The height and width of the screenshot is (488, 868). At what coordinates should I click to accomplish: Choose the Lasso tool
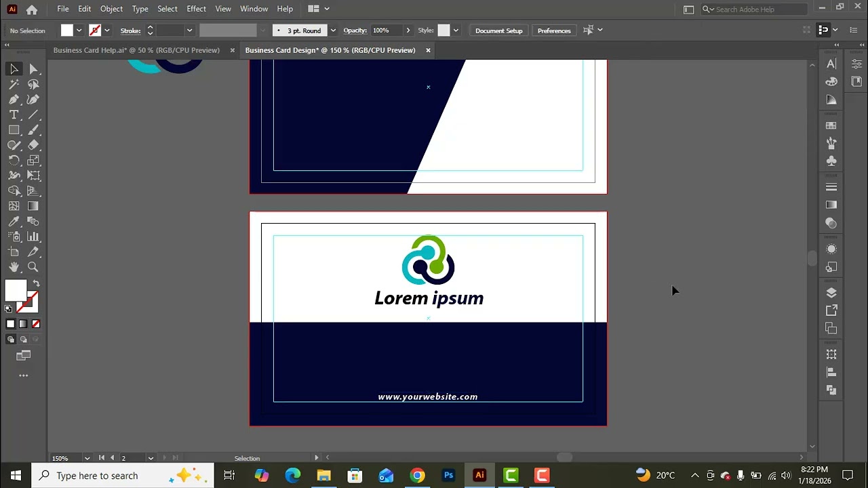click(33, 85)
